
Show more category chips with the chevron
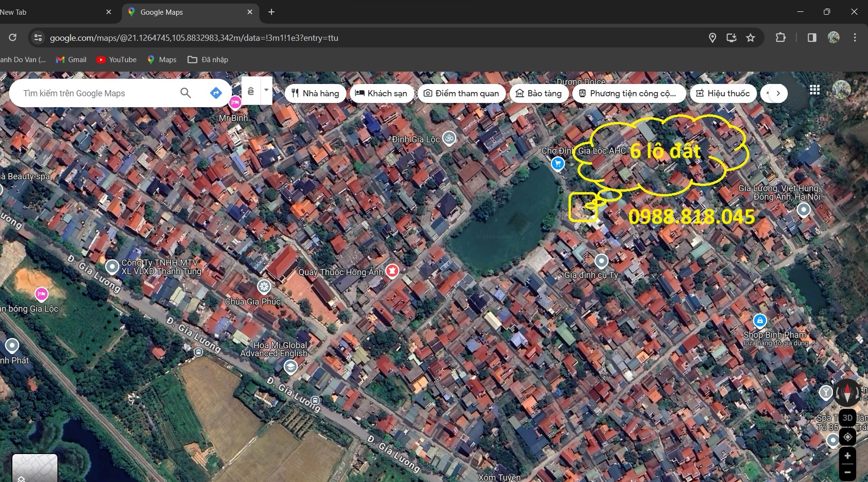click(778, 93)
